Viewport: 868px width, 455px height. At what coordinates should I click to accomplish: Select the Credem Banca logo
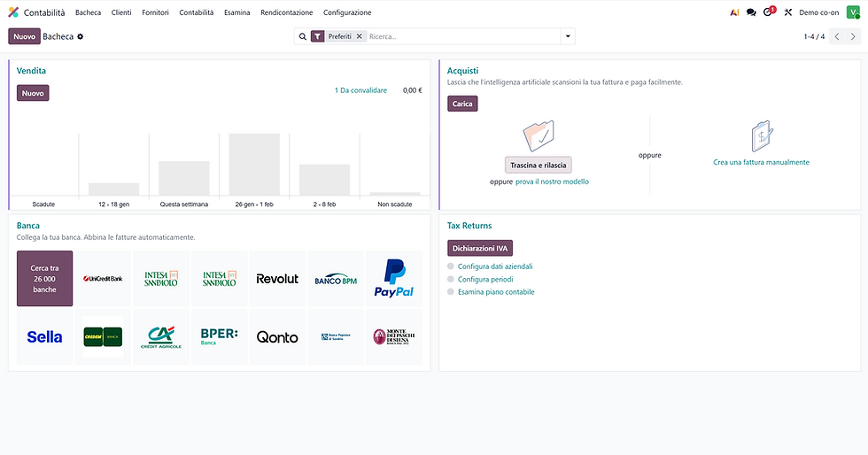coord(103,336)
